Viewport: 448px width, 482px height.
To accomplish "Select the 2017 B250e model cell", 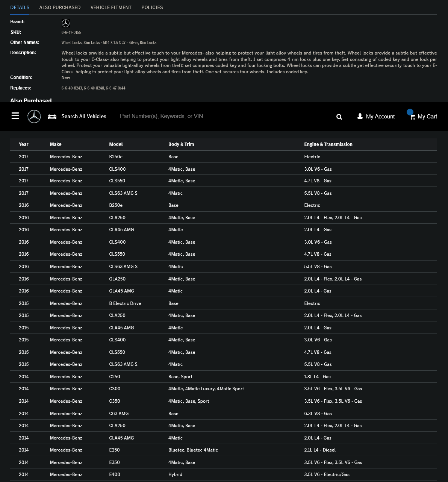I will coord(116,157).
